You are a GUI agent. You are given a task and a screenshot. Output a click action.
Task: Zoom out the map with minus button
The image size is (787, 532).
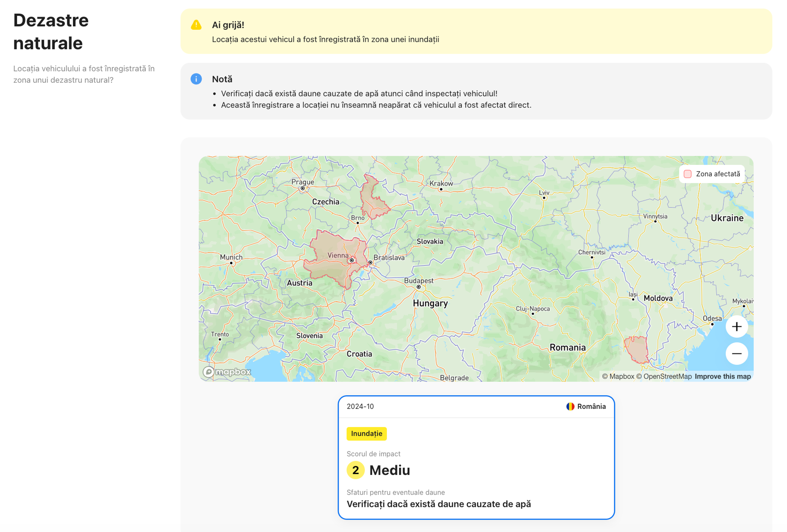(x=737, y=354)
